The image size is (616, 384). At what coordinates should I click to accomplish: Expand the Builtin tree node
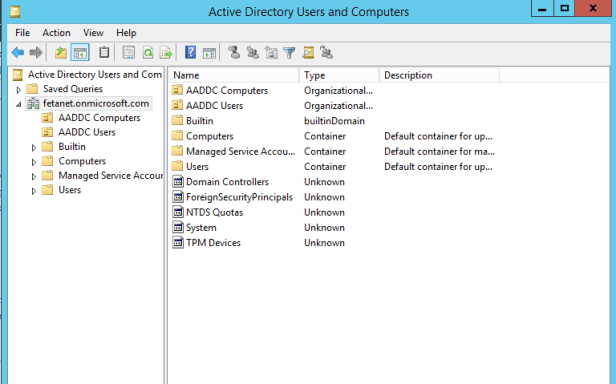34,147
